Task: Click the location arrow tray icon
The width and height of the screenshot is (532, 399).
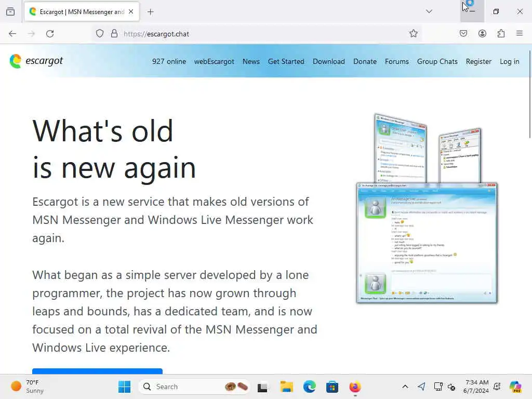Action: click(421, 387)
